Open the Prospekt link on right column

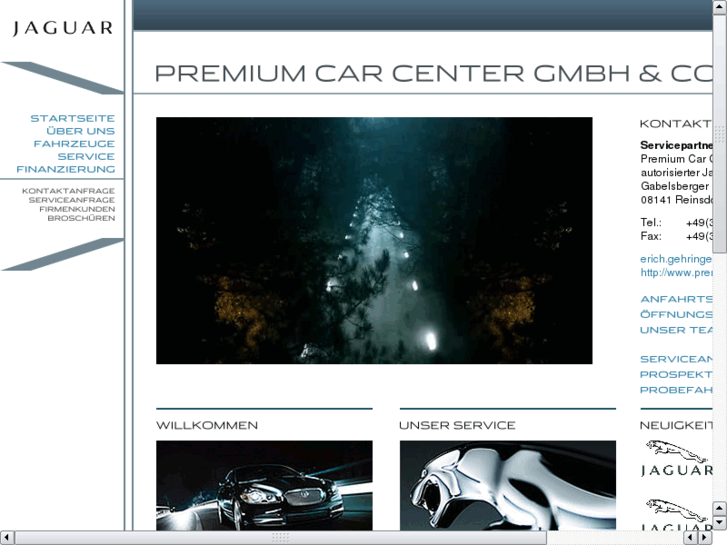point(676,374)
